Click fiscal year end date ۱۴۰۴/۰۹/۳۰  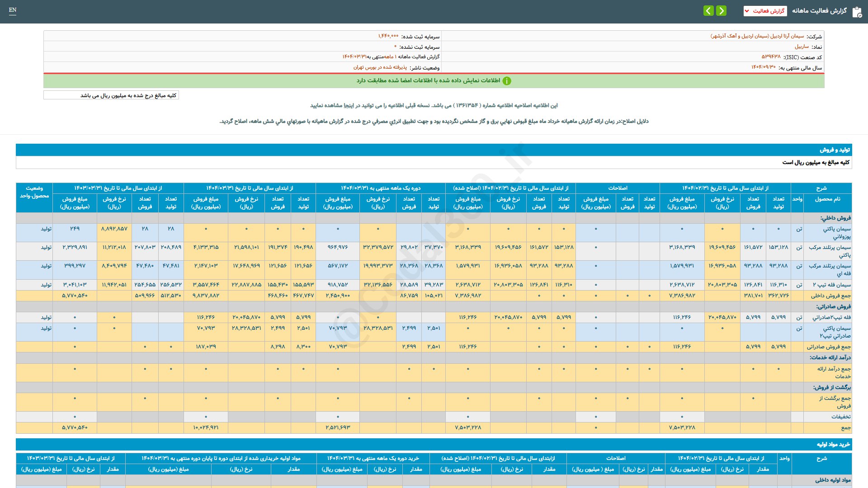coord(763,67)
